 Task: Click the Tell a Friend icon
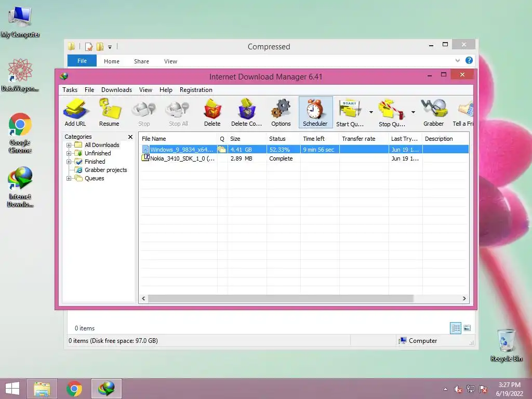coord(463,113)
